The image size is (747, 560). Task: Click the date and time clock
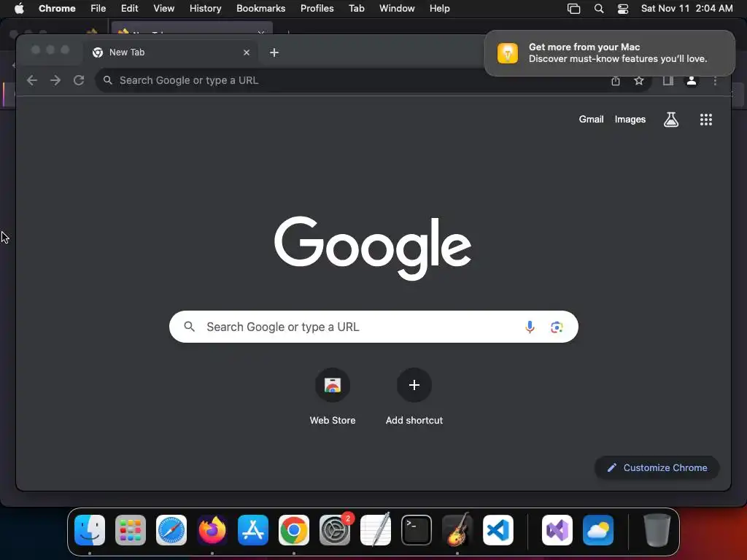686,9
